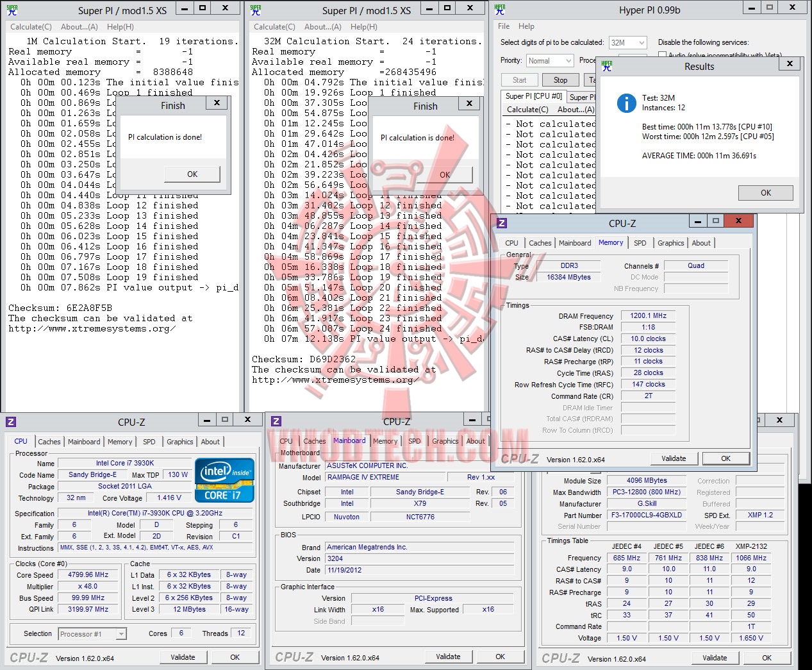812x670 pixels.
Task: Click the Code Name value Sandy Bridge-E
Action: 92,475
